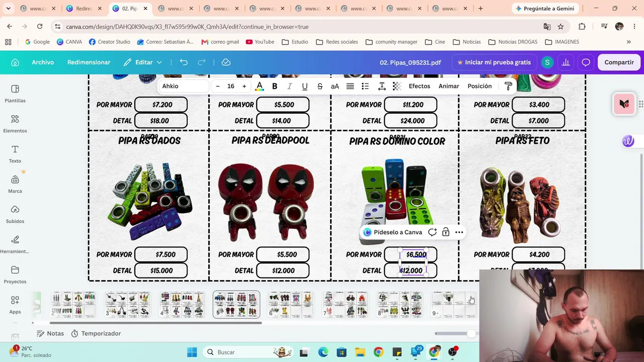Open Redes sociales bookmark folder
The image size is (644, 362).
[337, 42]
